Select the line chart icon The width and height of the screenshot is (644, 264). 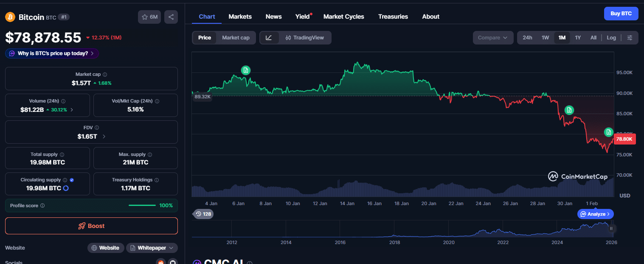[x=269, y=37]
